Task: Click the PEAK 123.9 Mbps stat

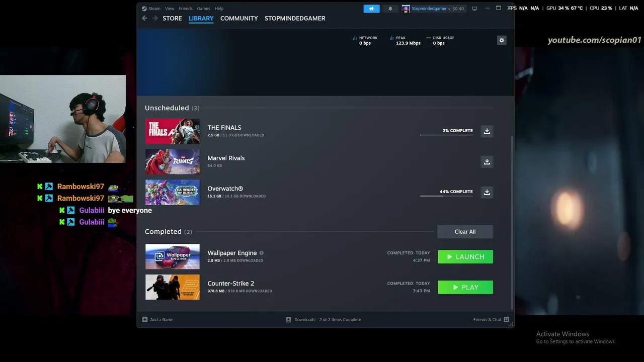Action: click(x=405, y=40)
